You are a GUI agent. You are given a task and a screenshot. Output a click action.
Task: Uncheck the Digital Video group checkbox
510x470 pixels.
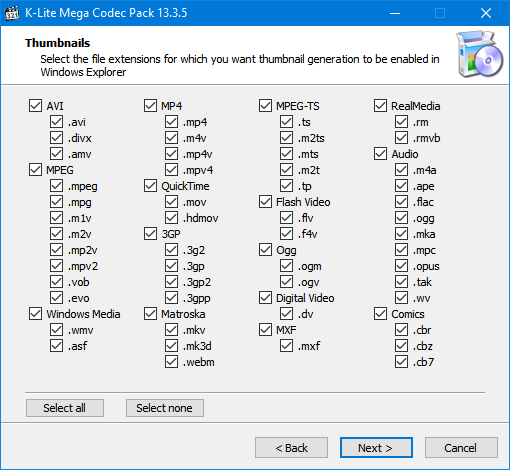[265, 298]
